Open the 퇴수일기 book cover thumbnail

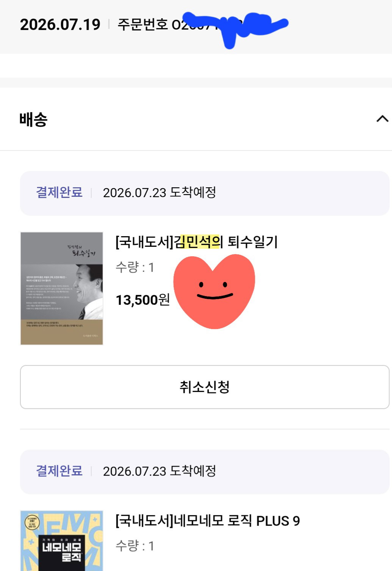click(x=62, y=289)
